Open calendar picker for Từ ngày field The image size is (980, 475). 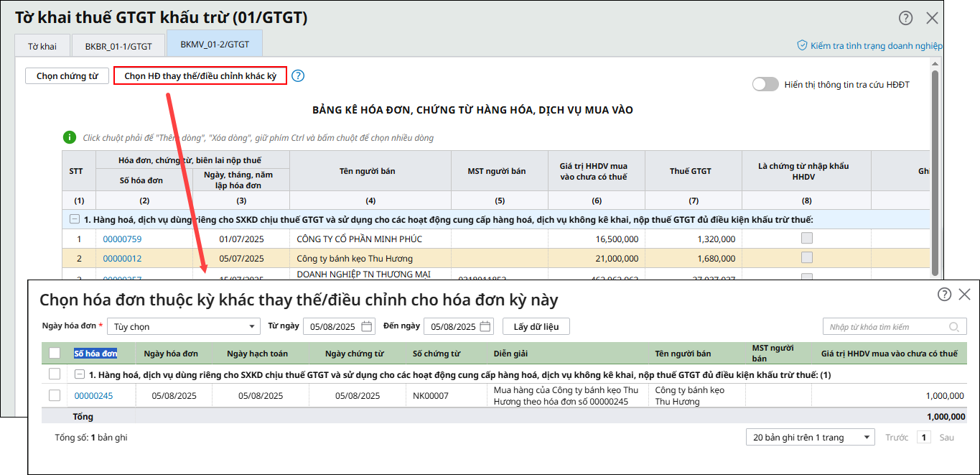[x=367, y=326]
